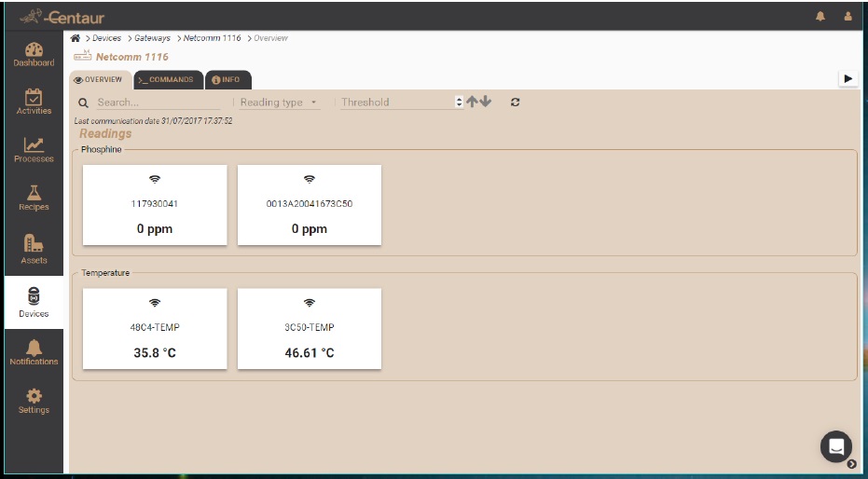Click the notification bell in the top bar
This screenshot has width=868, height=479.
click(x=820, y=17)
